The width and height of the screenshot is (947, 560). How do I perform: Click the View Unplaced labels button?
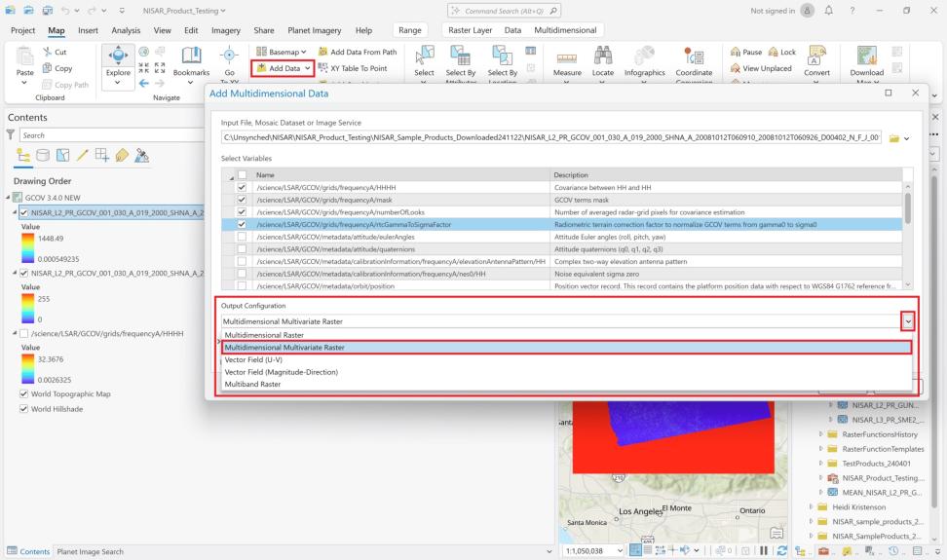(x=761, y=68)
